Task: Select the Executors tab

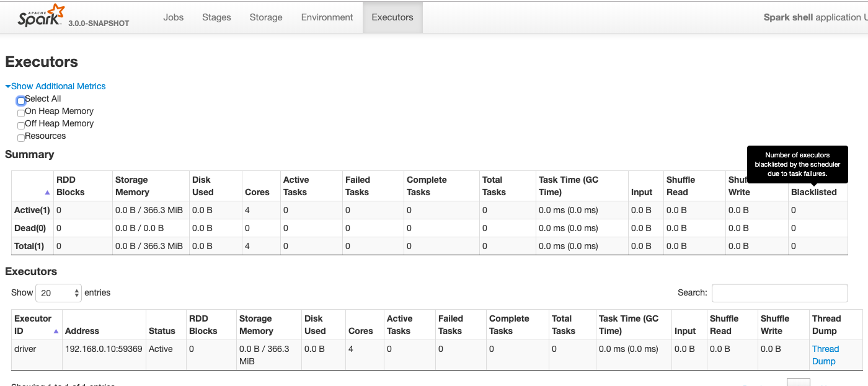Action: [392, 17]
